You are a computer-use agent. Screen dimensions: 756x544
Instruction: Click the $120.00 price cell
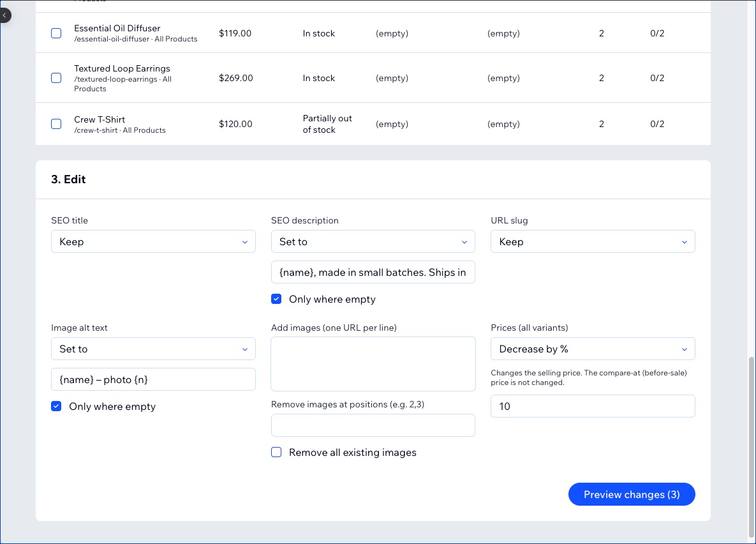click(235, 124)
